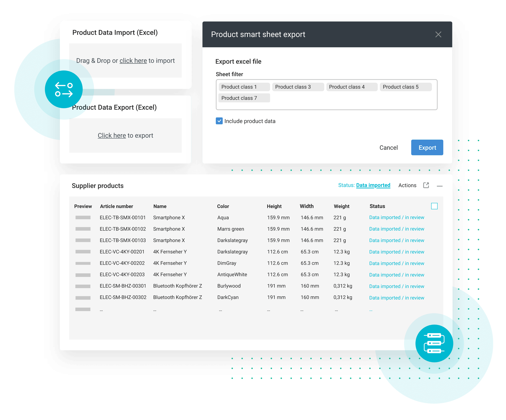Click Smartphone X name in 00103 row
This screenshot has height=420, width=506.
pyautogui.click(x=169, y=240)
